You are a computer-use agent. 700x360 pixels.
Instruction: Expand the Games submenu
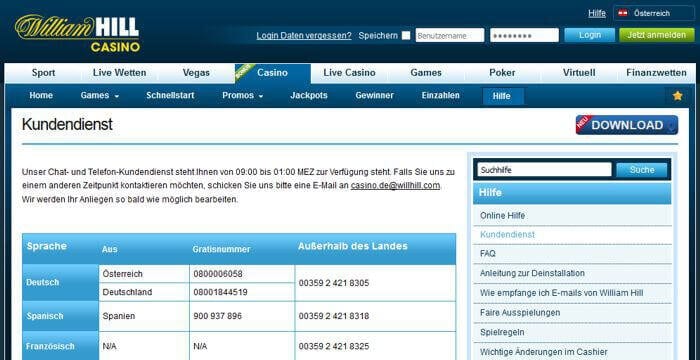point(100,96)
